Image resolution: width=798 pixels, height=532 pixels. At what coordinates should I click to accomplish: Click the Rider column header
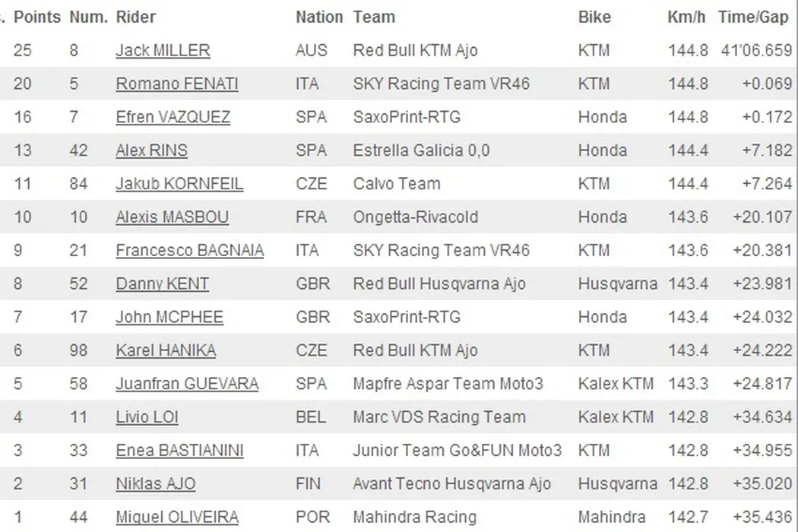136,17
